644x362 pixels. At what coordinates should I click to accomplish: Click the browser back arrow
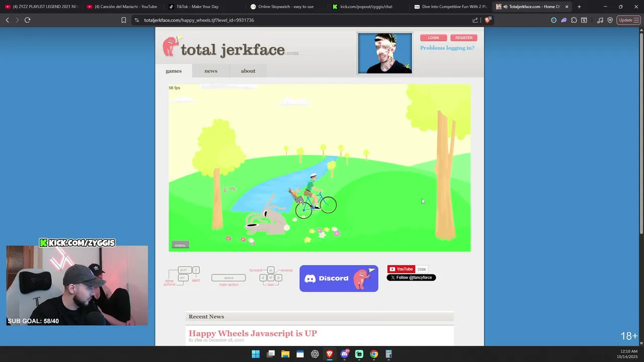pyautogui.click(x=7, y=20)
